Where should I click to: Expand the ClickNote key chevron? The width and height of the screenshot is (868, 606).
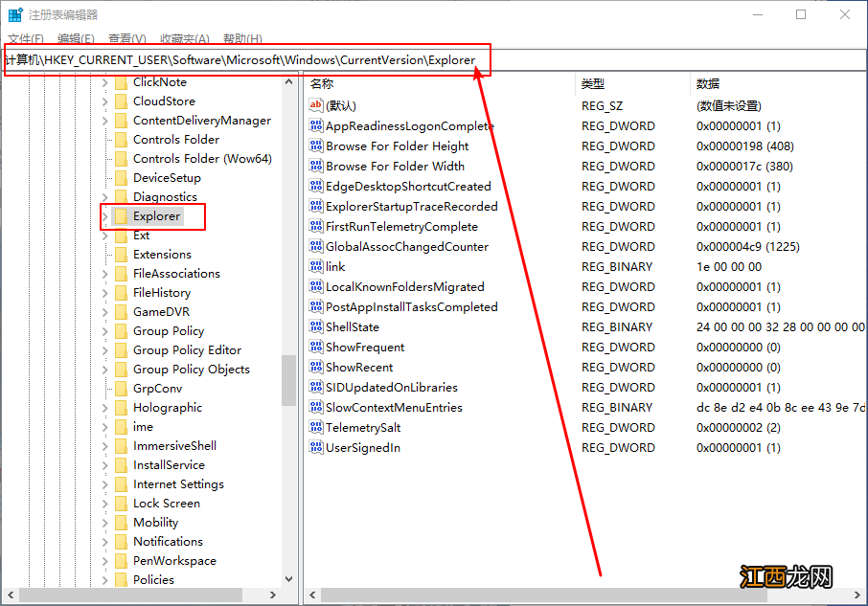point(104,82)
